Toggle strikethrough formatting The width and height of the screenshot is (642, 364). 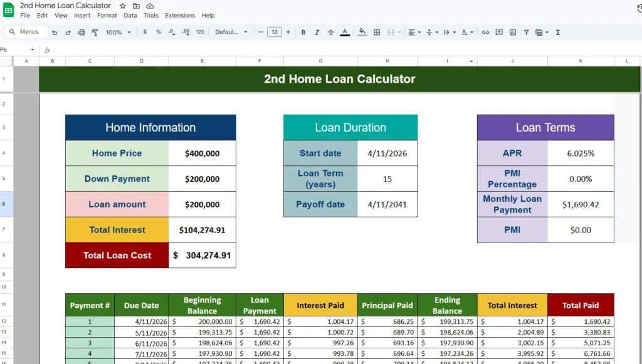[x=330, y=32]
